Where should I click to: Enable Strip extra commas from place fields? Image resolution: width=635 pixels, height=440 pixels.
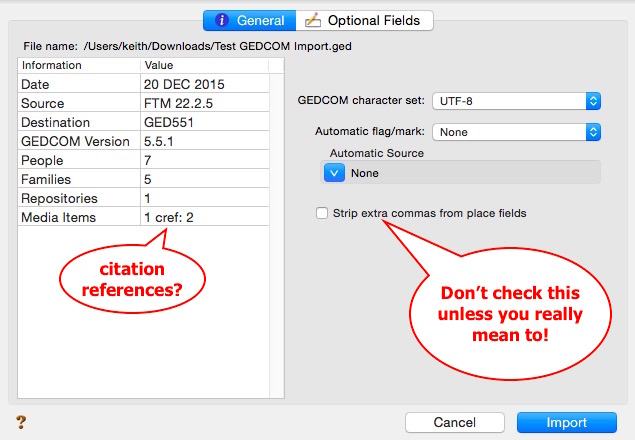(x=322, y=213)
